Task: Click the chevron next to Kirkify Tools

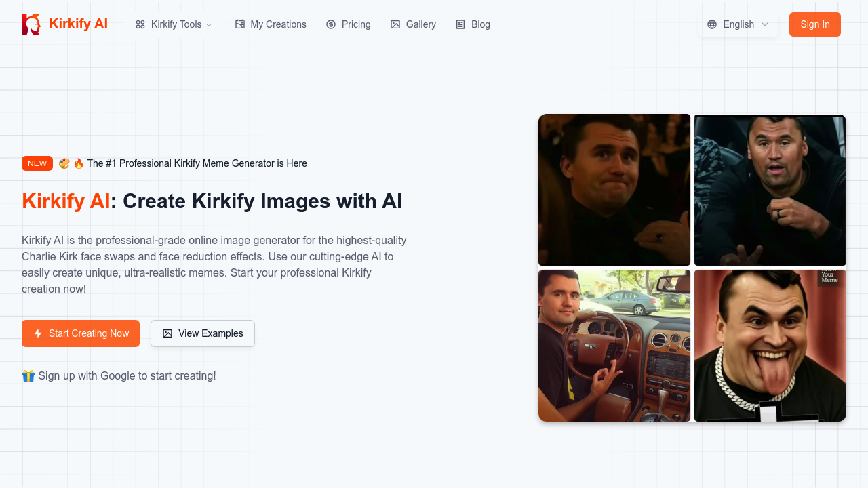Action: pos(210,24)
